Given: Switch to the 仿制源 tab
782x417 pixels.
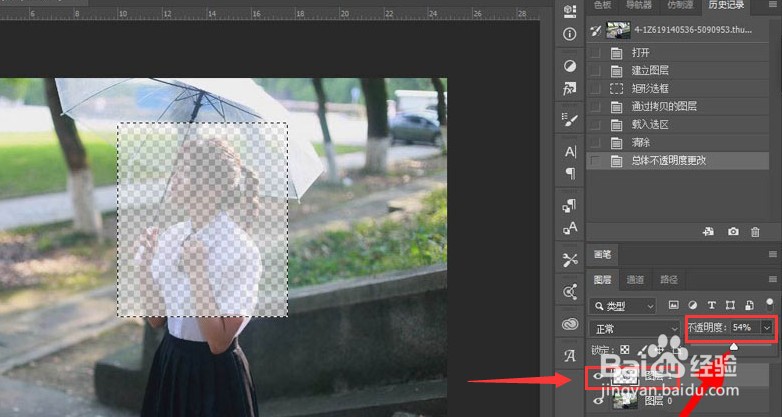Looking at the screenshot, I should coord(679,5).
